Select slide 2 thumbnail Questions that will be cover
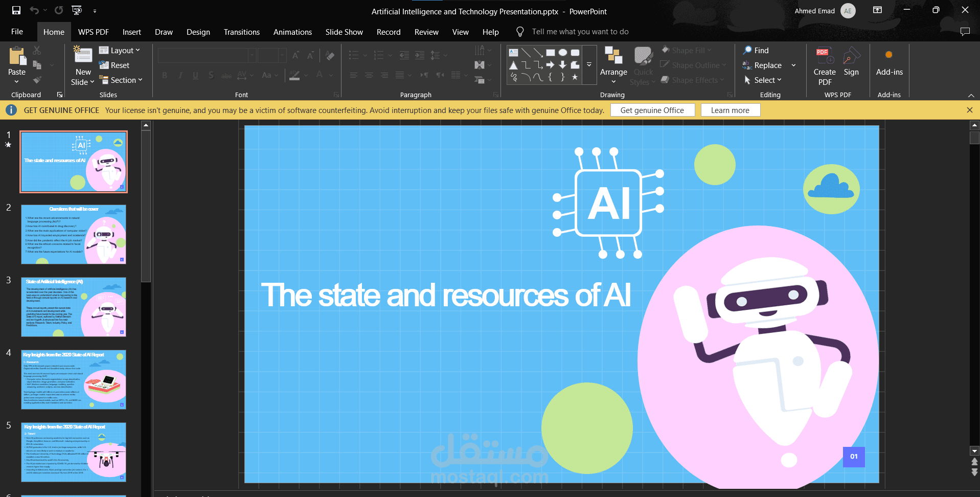This screenshot has height=497, width=980. point(74,234)
